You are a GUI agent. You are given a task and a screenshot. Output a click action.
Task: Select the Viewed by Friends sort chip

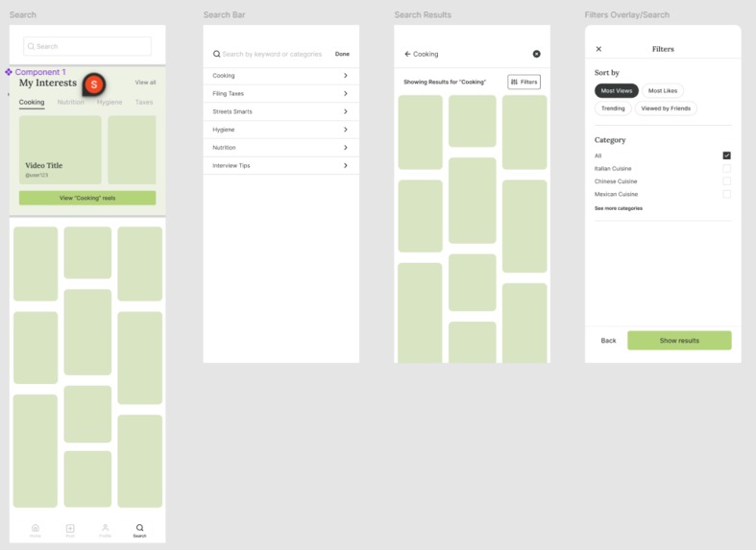coord(666,108)
